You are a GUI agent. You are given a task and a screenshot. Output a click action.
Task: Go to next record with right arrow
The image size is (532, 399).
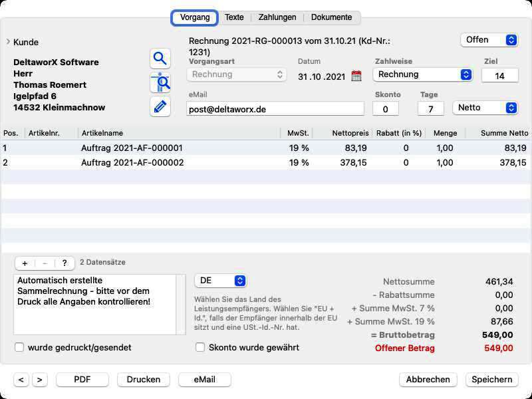point(39,380)
